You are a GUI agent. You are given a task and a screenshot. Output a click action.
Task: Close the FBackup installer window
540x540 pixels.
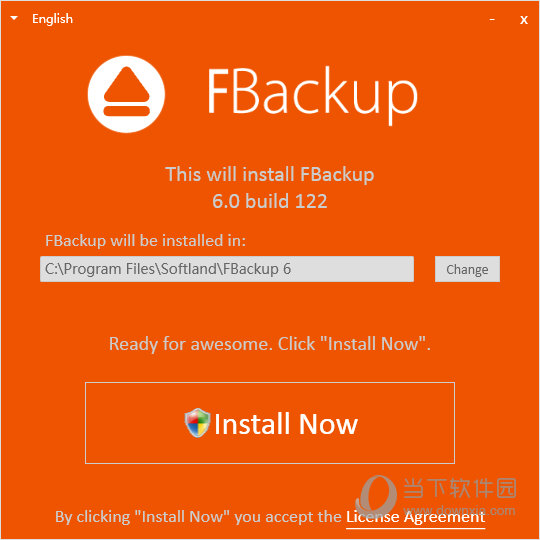click(523, 20)
